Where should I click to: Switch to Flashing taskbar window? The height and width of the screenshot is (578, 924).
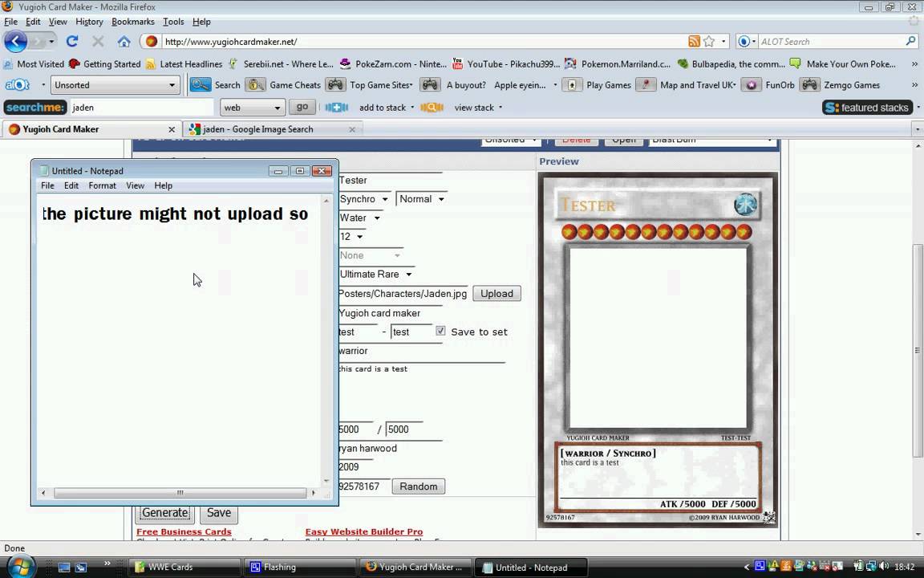click(x=299, y=567)
